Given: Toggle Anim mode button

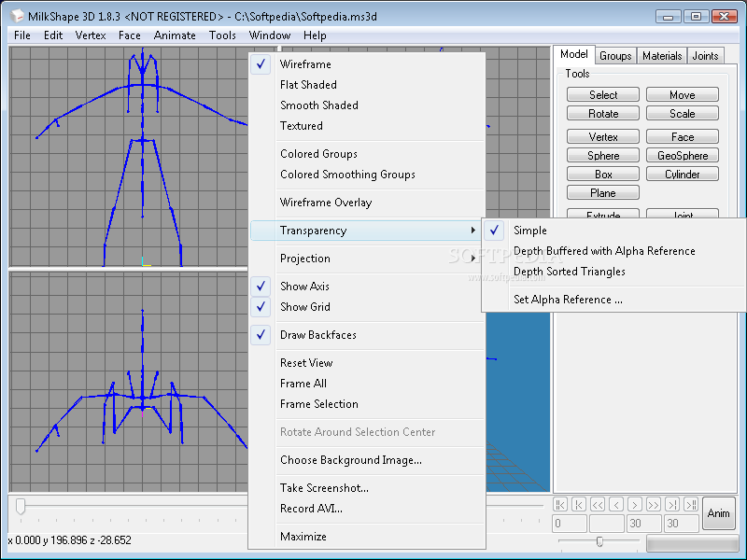Looking at the screenshot, I should pos(718,512).
